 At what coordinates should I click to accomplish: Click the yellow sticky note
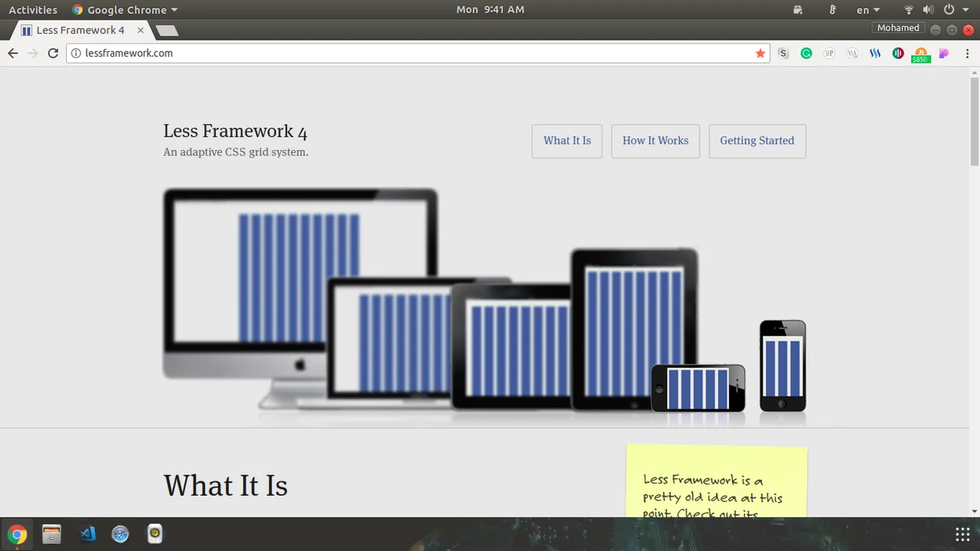(717, 481)
